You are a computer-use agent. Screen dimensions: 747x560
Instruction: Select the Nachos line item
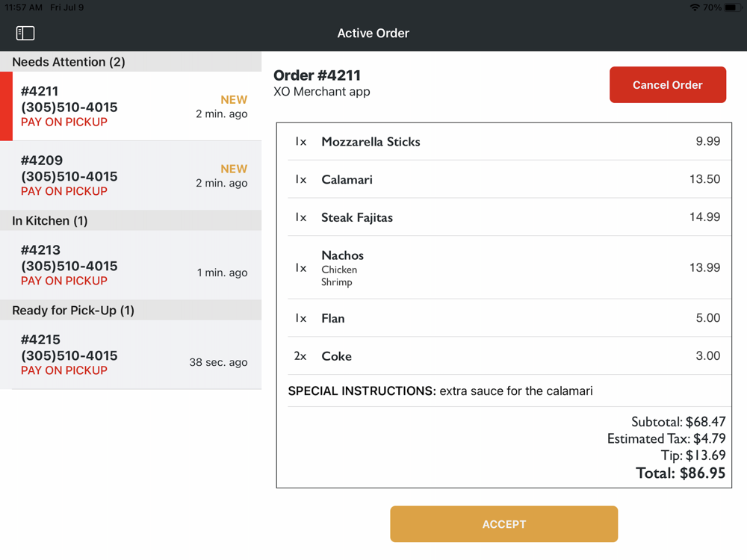[509, 267]
